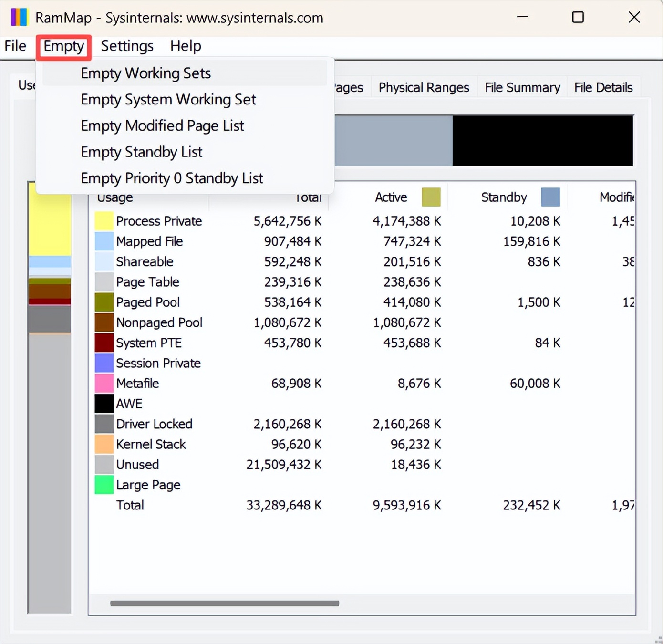Switch to the File Summary tab

point(522,87)
